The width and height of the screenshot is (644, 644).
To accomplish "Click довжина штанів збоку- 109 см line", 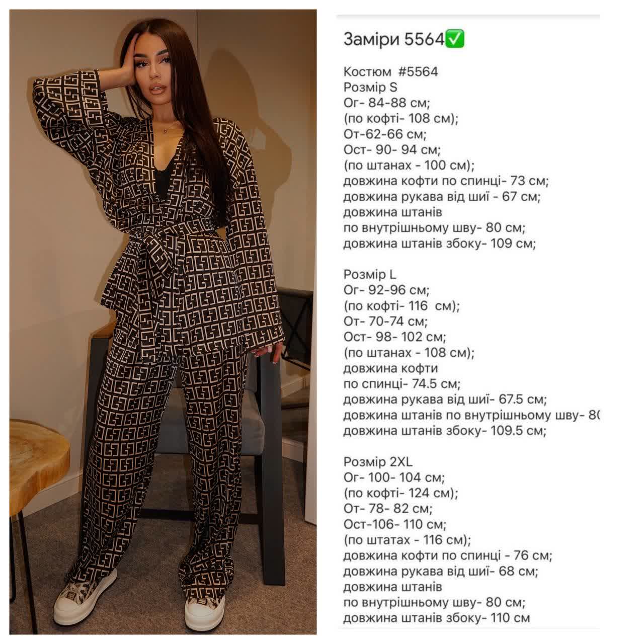I will [x=440, y=244].
